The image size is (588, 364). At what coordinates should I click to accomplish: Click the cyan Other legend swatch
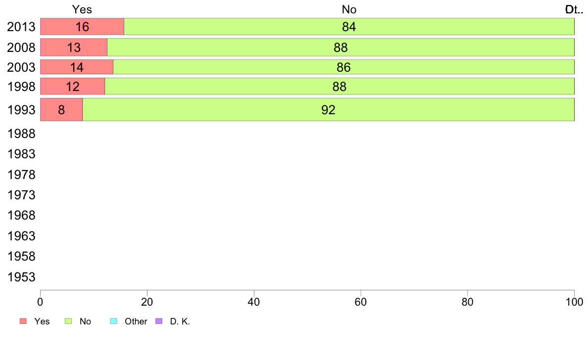(x=114, y=321)
